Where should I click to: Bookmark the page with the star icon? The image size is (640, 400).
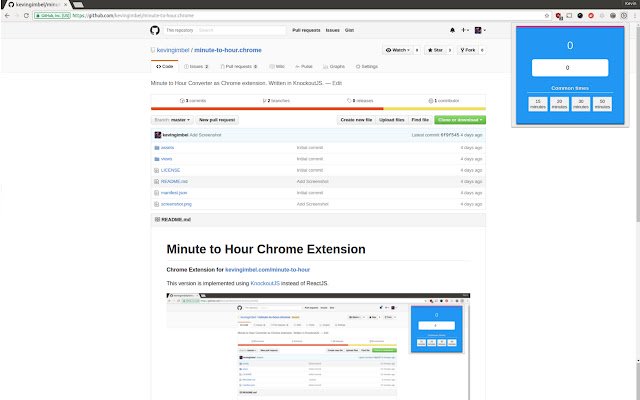[x=547, y=16]
